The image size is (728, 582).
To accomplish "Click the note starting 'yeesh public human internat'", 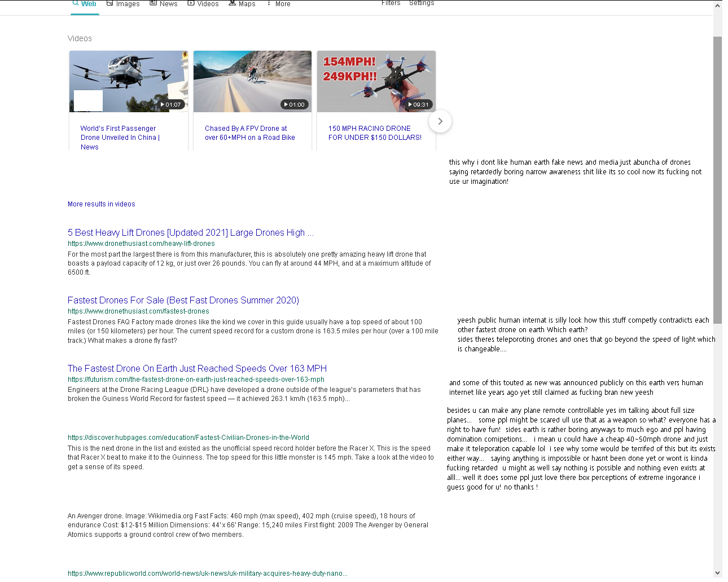I will 586,334.
